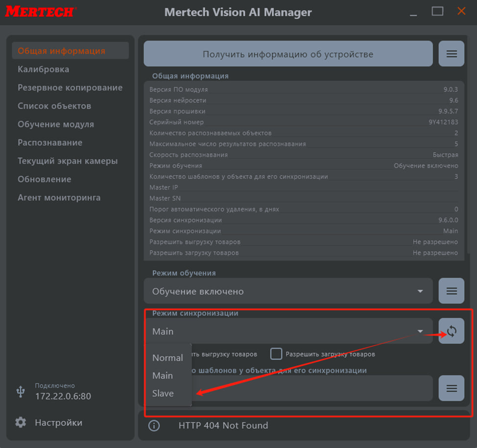Click the sync refresh icon button
This screenshot has width=477, height=448.
pyautogui.click(x=451, y=331)
